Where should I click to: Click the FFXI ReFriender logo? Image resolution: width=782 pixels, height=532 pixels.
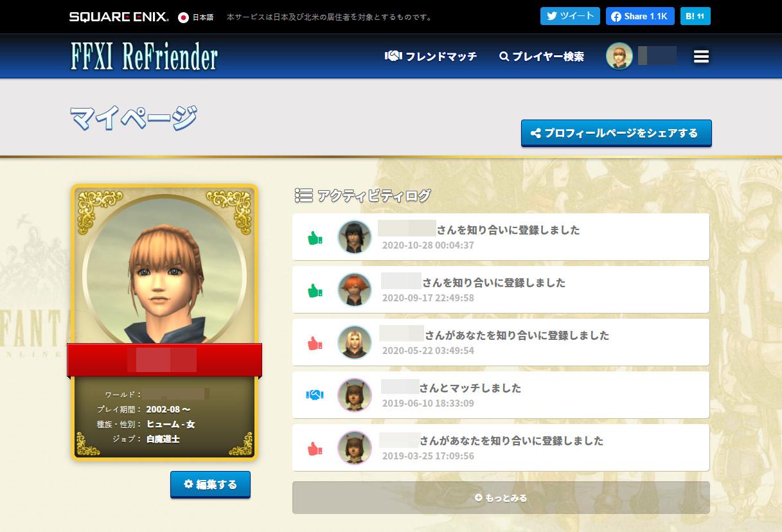click(x=144, y=57)
